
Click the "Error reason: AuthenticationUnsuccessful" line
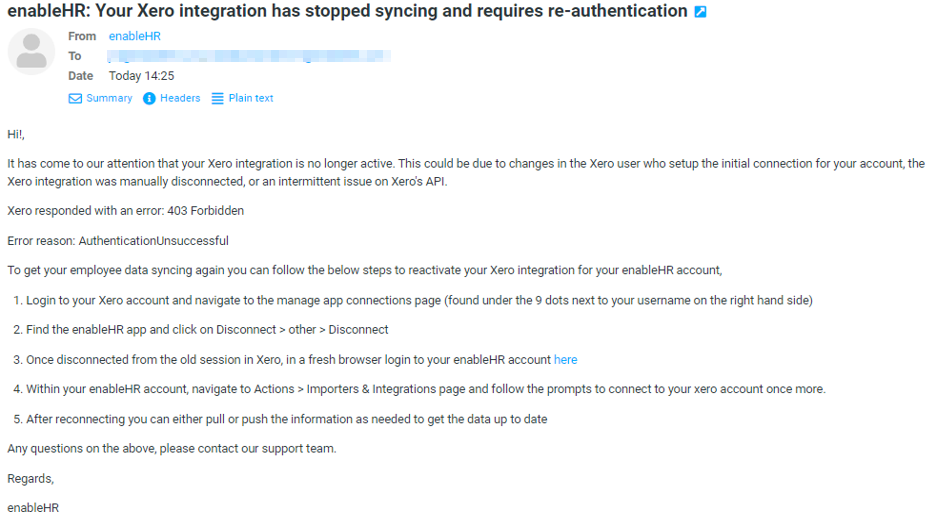point(118,241)
